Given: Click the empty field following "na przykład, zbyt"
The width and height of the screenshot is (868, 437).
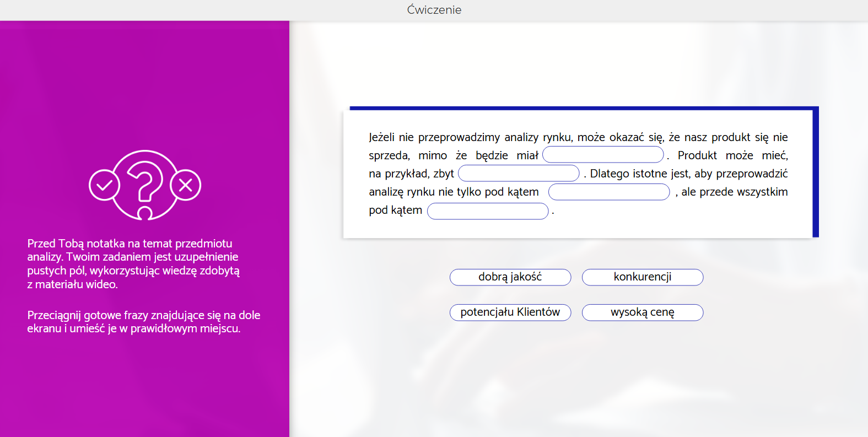Looking at the screenshot, I should click(519, 174).
